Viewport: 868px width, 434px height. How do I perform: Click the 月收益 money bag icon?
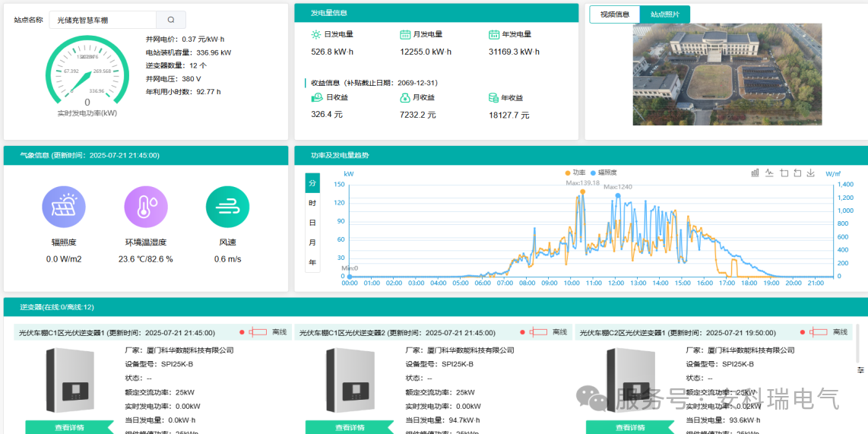point(405,97)
